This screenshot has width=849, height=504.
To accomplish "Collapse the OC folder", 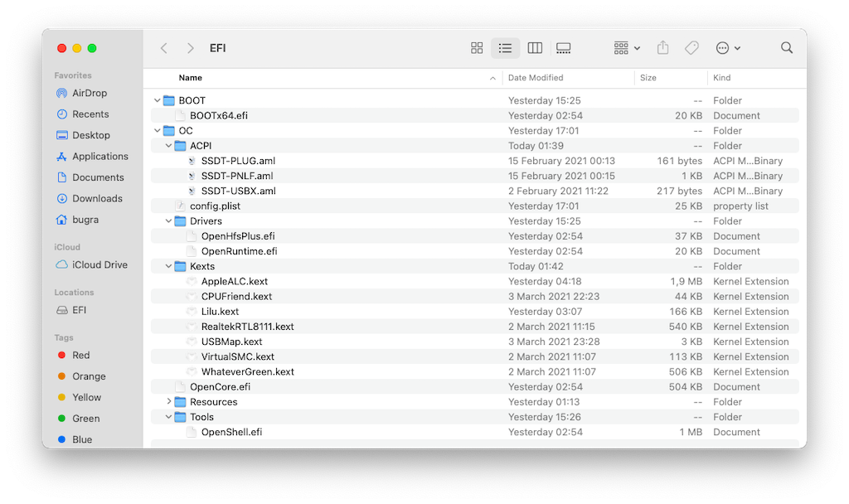I will (157, 131).
